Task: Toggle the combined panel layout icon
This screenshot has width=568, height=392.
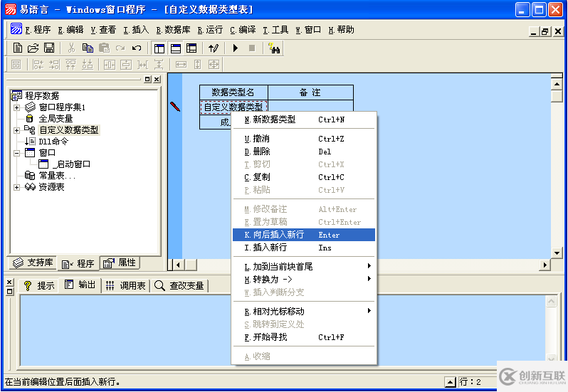Action: [191, 48]
